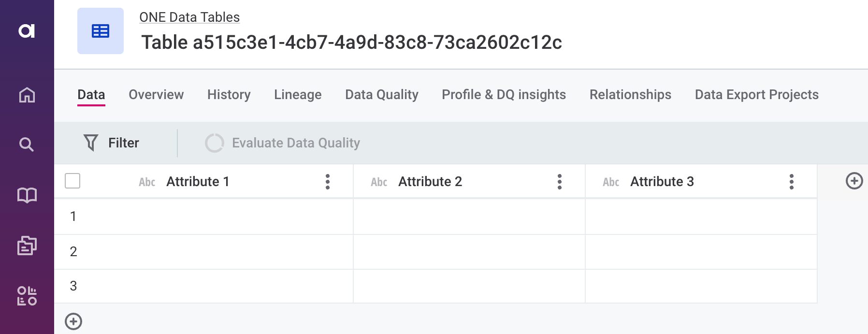
Task: Click the blue table icon beside title
Action: click(x=101, y=31)
